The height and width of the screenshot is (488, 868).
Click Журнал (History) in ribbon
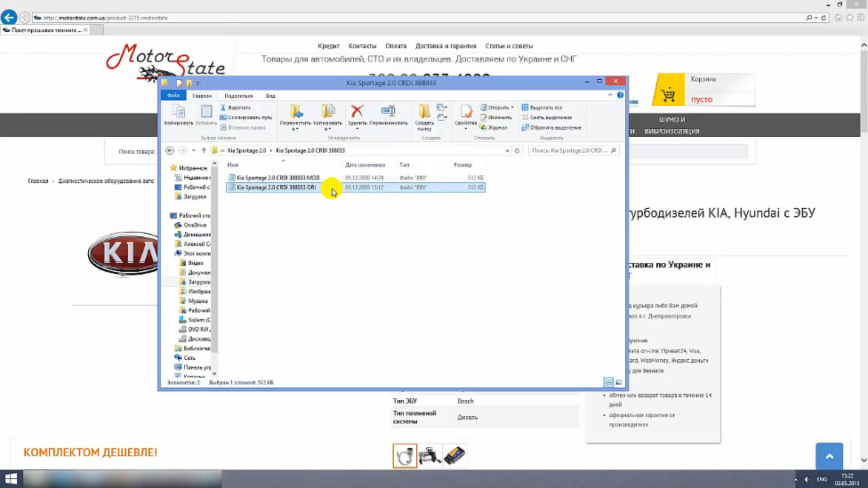pyautogui.click(x=494, y=127)
